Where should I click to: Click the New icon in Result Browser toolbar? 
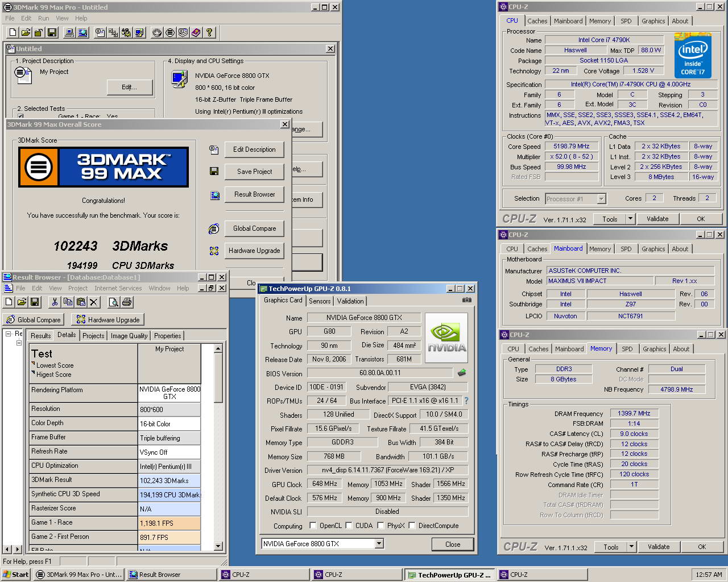point(9,302)
